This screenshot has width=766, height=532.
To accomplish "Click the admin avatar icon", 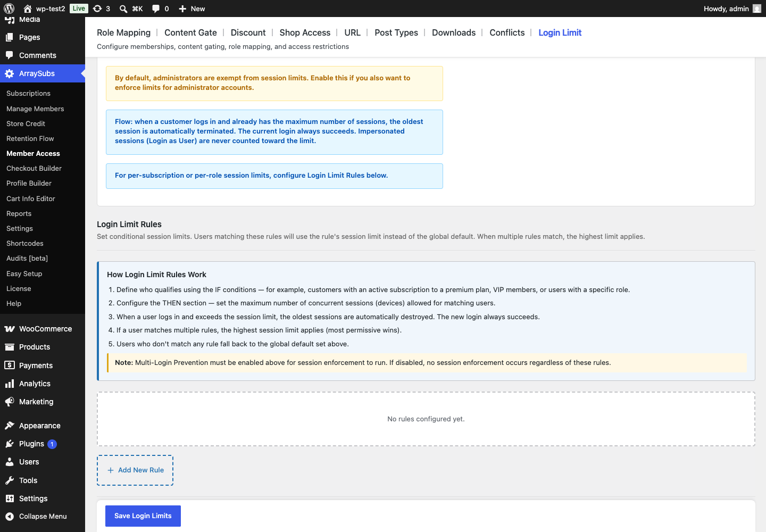I will (757, 9).
